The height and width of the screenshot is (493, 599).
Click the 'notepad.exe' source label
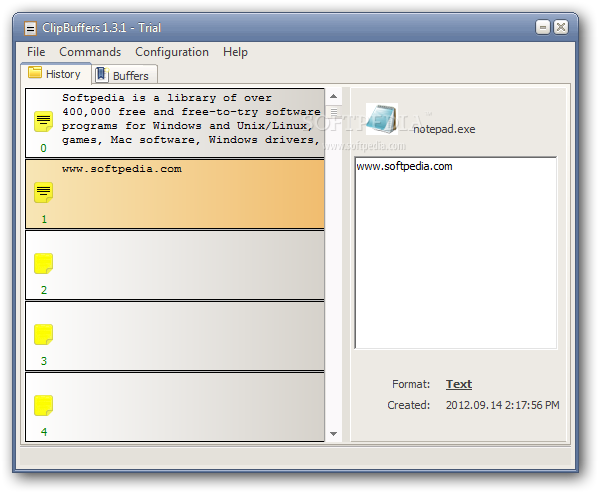444,129
